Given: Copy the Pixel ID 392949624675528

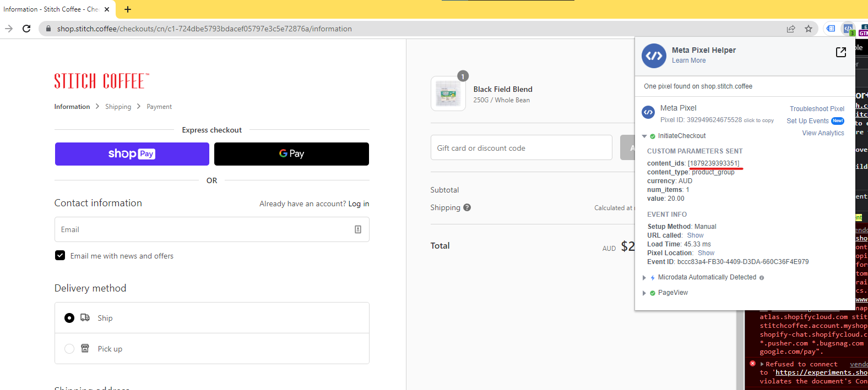Looking at the screenshot, I should pos(758,120).
